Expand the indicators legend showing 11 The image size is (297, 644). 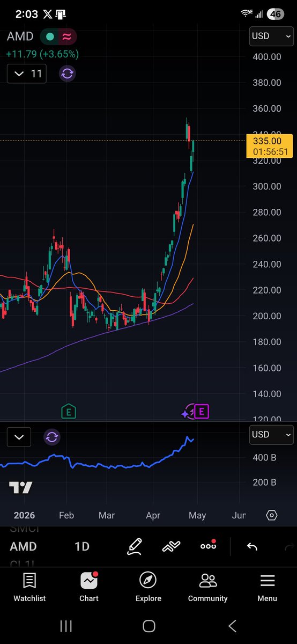(27, 74)
